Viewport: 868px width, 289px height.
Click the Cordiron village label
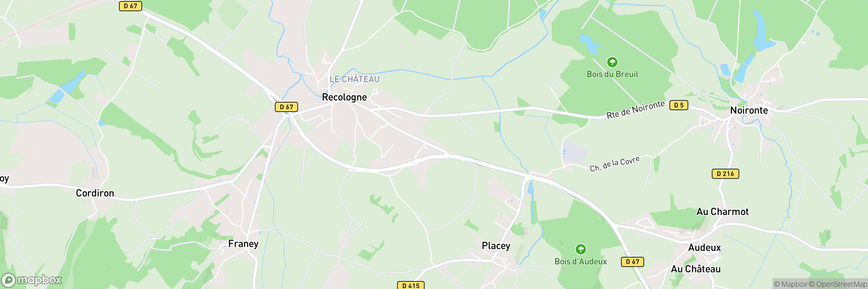[95, 193]
